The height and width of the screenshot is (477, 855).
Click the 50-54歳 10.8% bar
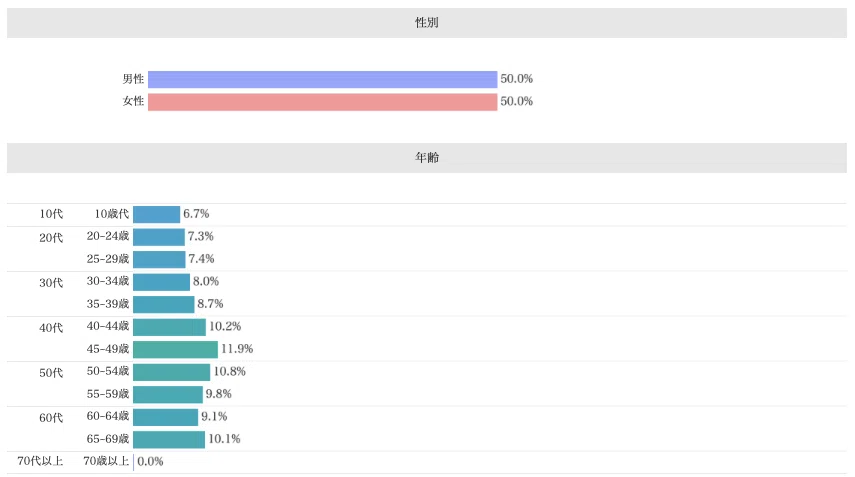[171, 372]
